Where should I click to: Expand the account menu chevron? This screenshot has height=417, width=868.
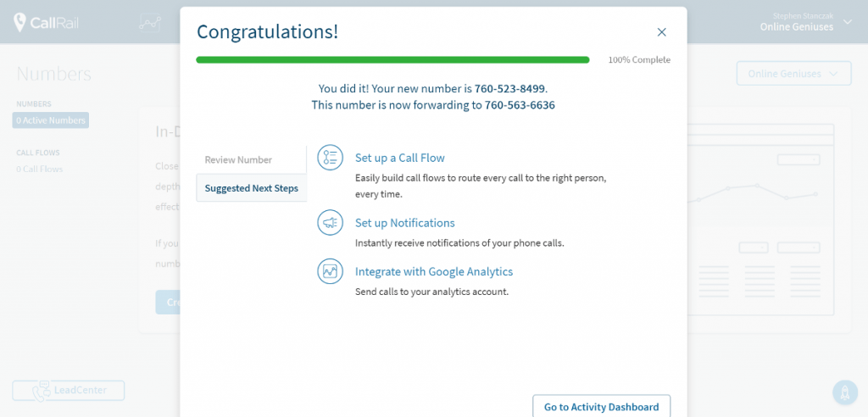coord(848,22)
